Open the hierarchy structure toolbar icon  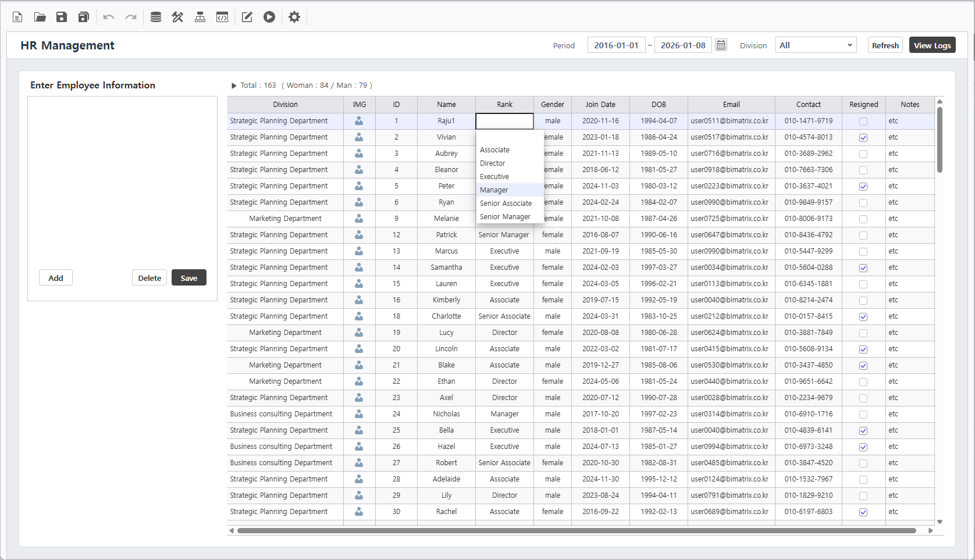tap(200, 17)
